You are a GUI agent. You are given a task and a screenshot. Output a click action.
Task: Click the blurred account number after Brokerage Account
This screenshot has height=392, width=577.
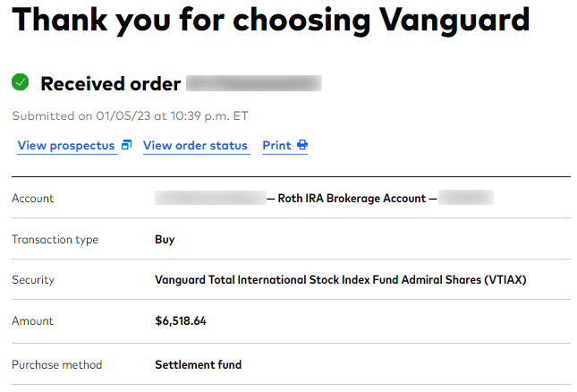pyautogui.click(x=466, y=198)
